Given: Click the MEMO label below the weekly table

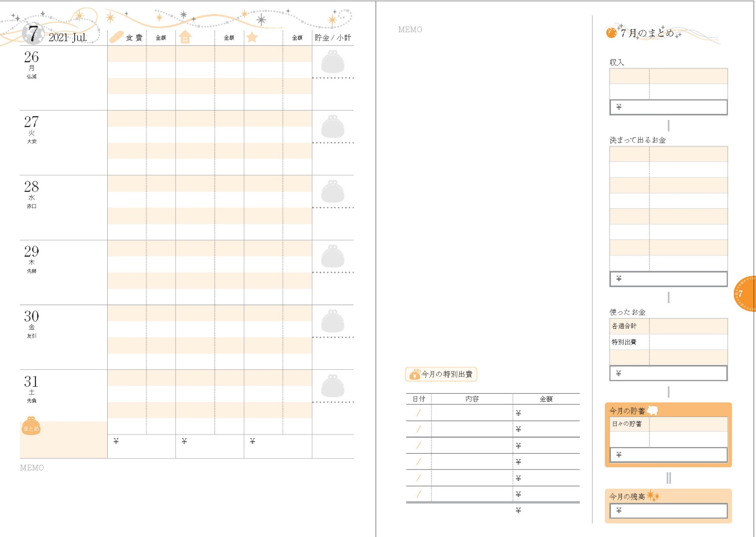Looking at the screenshot, I should 32,468.
